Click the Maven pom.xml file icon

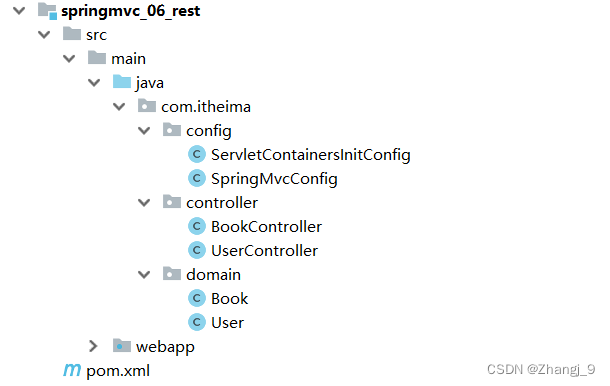[72, 370]
